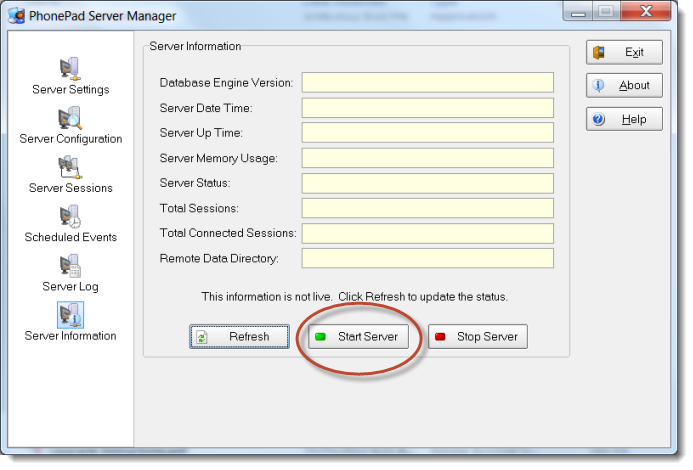Click the Exit button

tap(624, 52)
